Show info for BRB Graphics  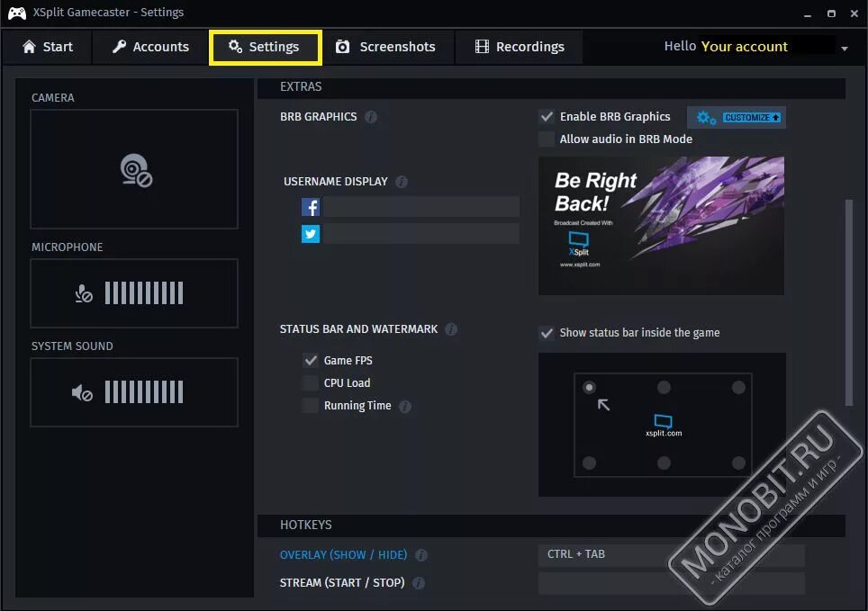pos(371,117)
